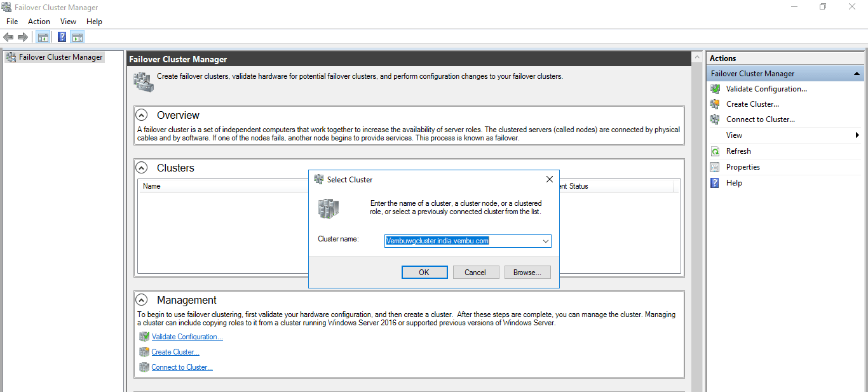Image resolution: width=868 pixels, height=392 pixels.
Task: Click the Management section heading text
Action: (x=187, y=300)
